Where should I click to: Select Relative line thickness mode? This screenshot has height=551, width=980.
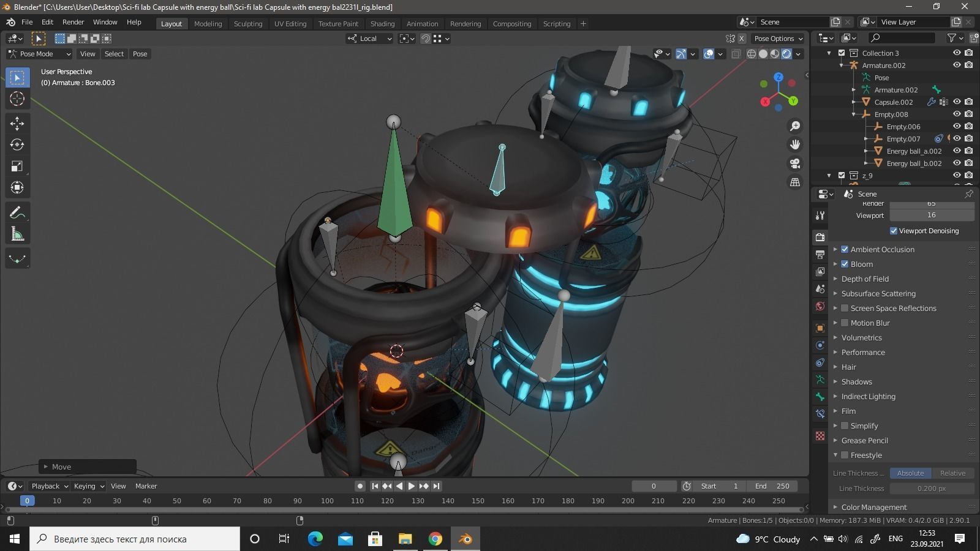(x=952, y=473)
